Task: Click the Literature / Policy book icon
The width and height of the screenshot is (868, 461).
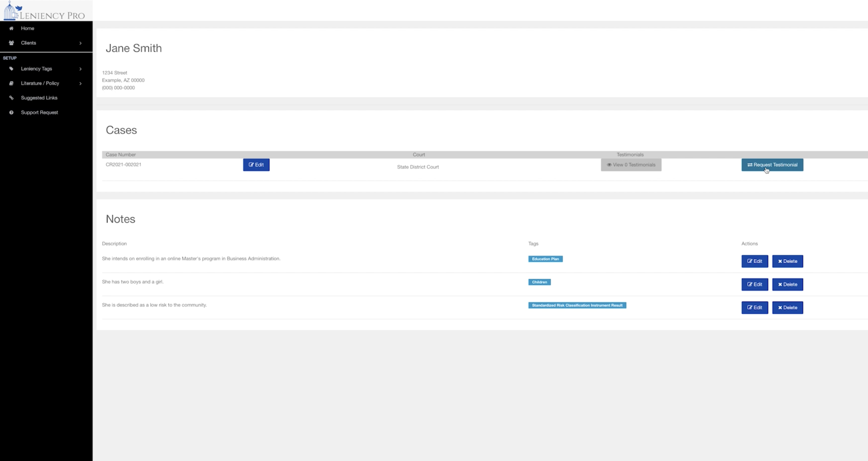Action: coord(11,83)
